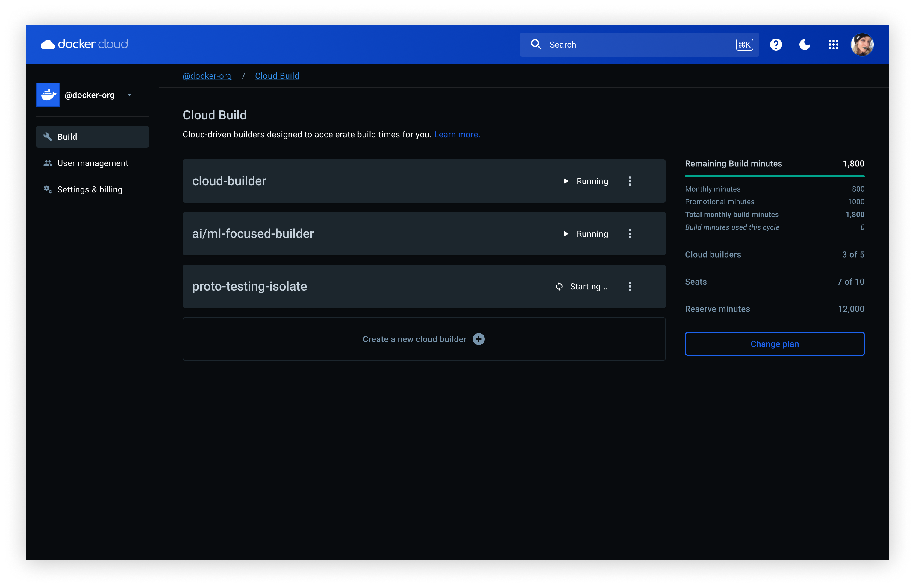Pause the Running cloud-builder via its play control
Screen dimensions: 915x588
coord(566,181)
